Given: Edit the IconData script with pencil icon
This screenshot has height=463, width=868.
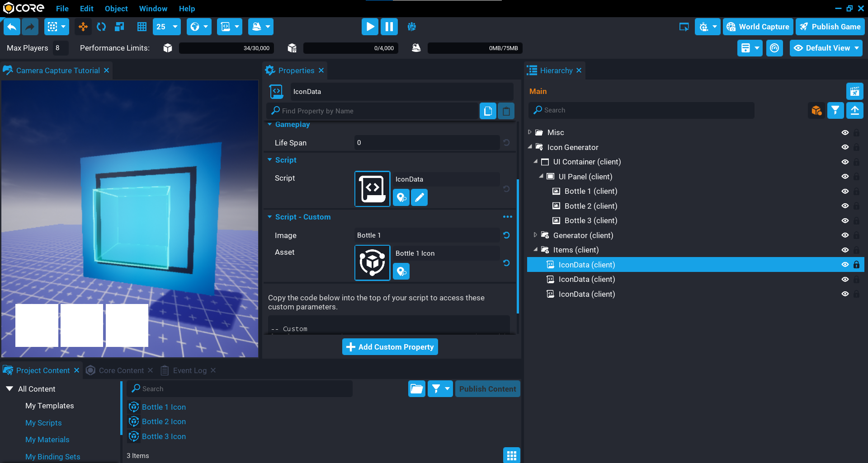Looking at the screenshot, I should 419,197.
